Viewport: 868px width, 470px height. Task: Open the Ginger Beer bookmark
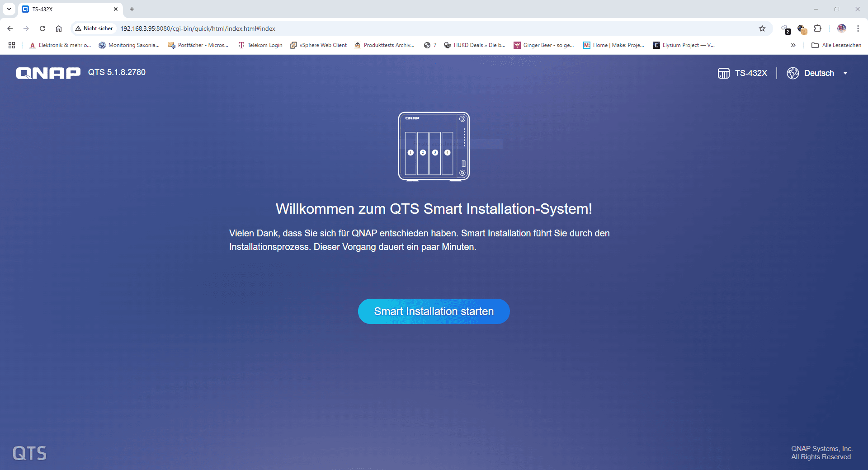click(x=544, y=45)
